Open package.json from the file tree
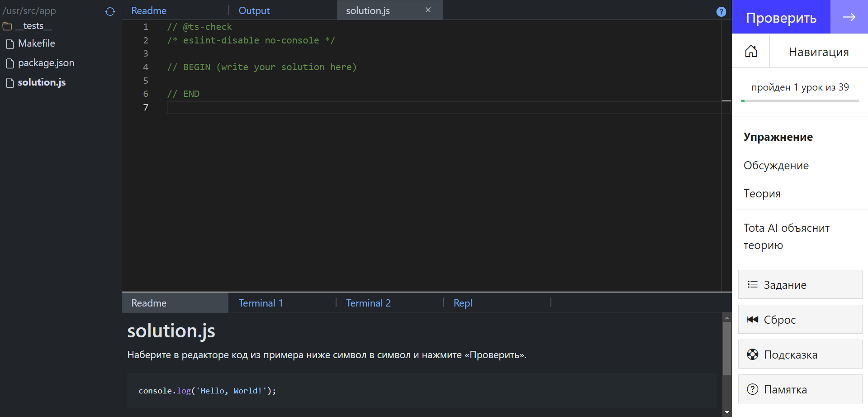 (46, 63)
